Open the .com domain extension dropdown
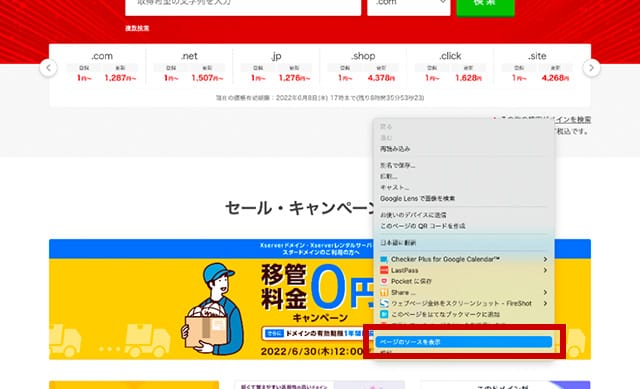Viewport: 640px width, 389px height. [x=409, y=5]
